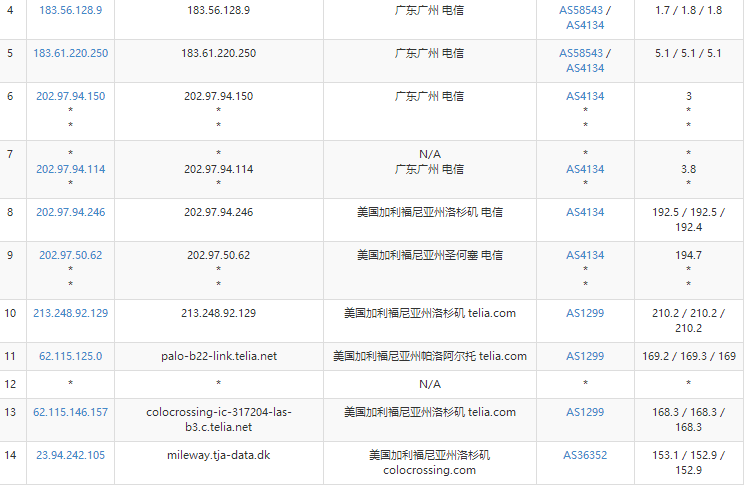The height and width of the screenshot is (486, 746).
Task: Click AS1299 link in hop 10 row
Action: pos(585,313)
